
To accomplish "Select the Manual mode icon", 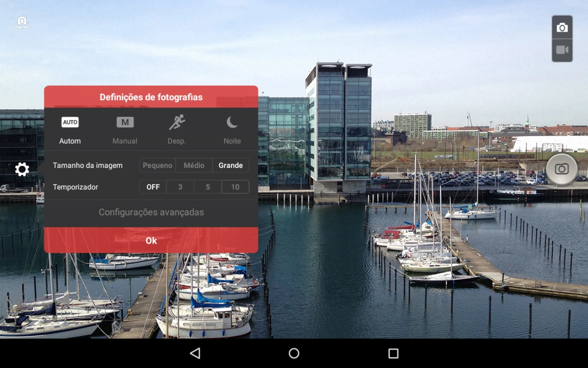I will point(125,122).
